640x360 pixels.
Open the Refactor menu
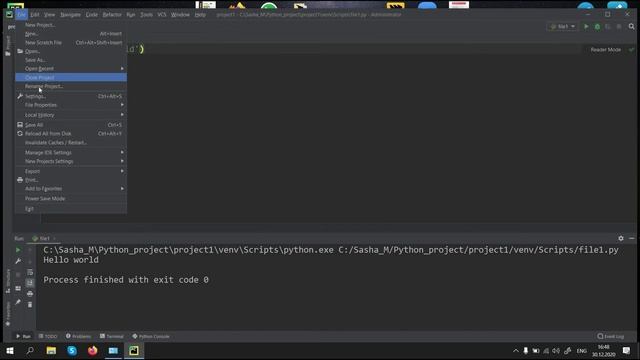[x=112, y=15]
